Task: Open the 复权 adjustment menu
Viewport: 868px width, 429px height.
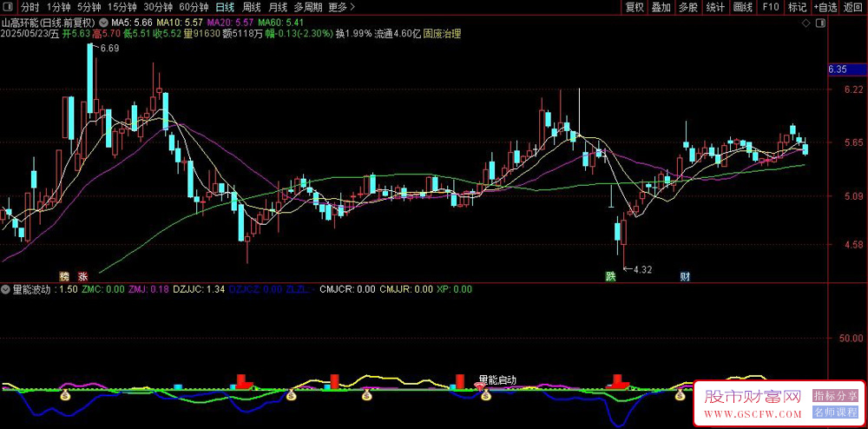Action: [x=634, y=7]
